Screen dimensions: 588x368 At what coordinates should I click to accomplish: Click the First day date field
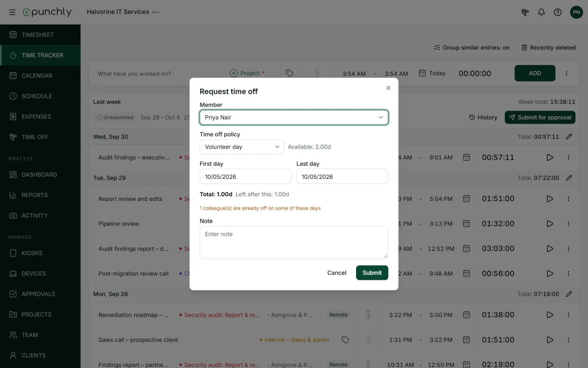[245, 176]
